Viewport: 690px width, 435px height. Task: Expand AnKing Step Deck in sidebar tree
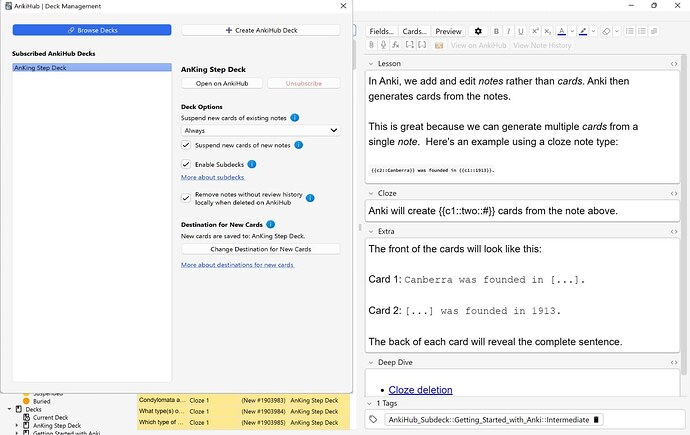(x=17, y=425)
